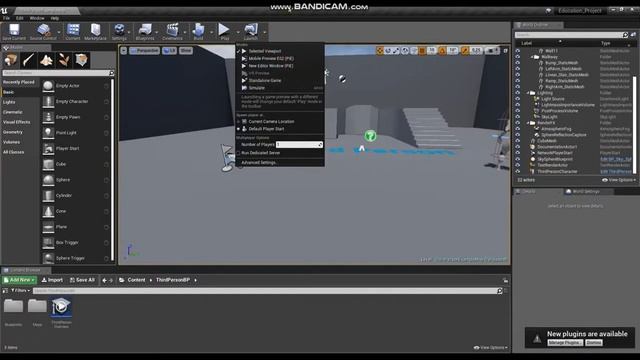Image resolution: width=640 pixels, height=360 pixels.
Task: Toggle visibility eye for SkyLight
Action: click(x=518, y=117)
